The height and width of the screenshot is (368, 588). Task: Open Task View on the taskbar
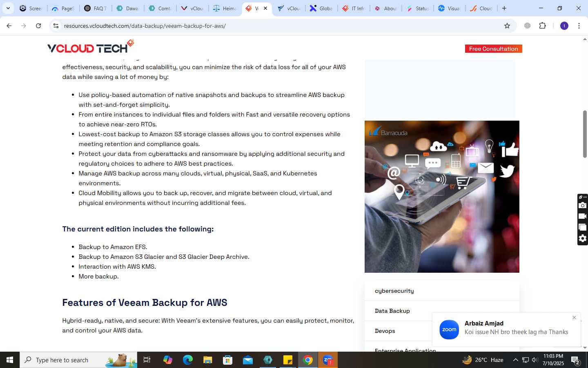147,360
